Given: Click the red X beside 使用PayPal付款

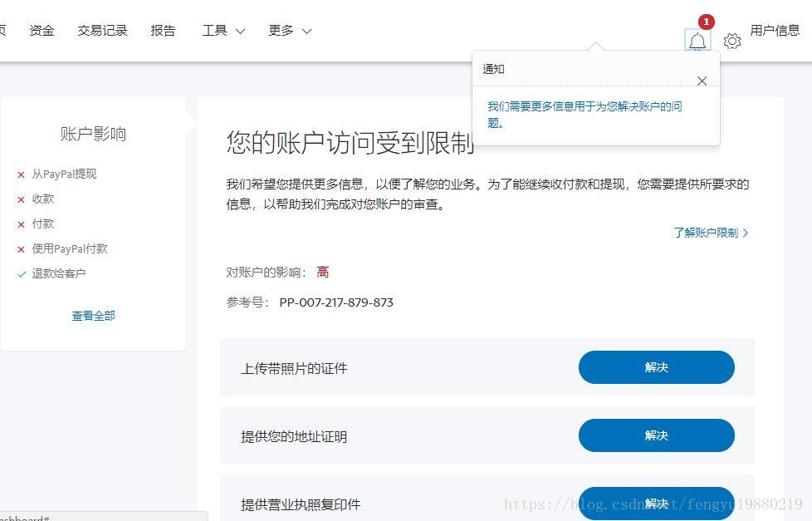Looking at the screenshot, I should [22, 249].
